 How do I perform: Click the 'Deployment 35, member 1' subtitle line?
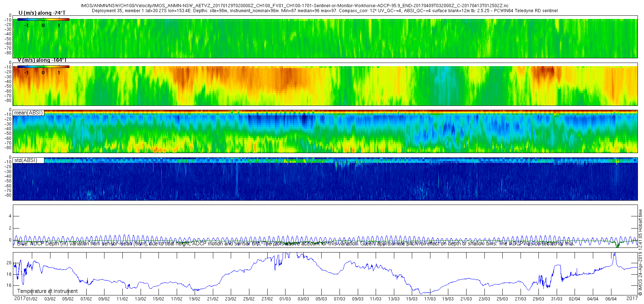[325, 11]
